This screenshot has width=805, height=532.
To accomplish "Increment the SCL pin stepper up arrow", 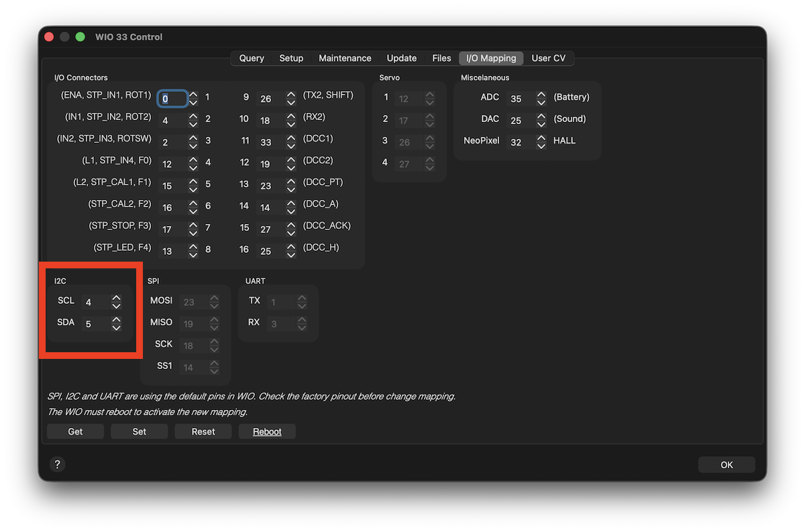I will (117, 298).
